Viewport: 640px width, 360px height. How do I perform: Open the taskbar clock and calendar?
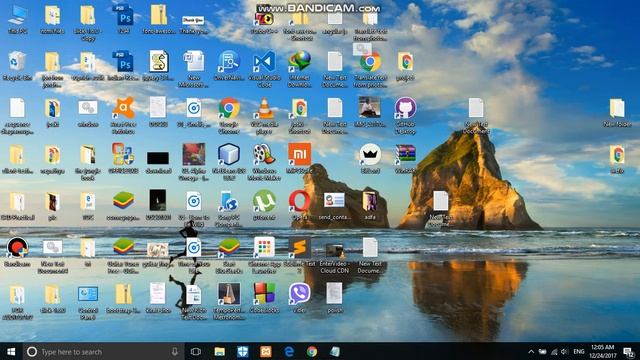click(602, 351)
